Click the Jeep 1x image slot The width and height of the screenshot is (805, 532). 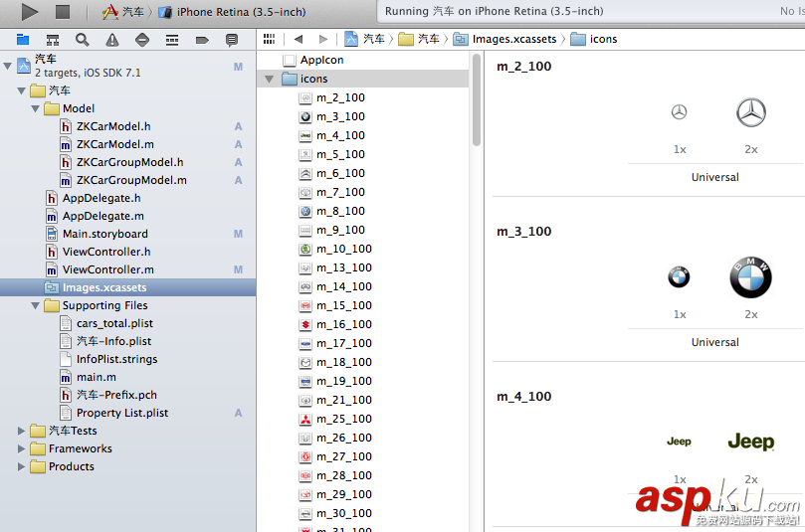click(679, 442)
